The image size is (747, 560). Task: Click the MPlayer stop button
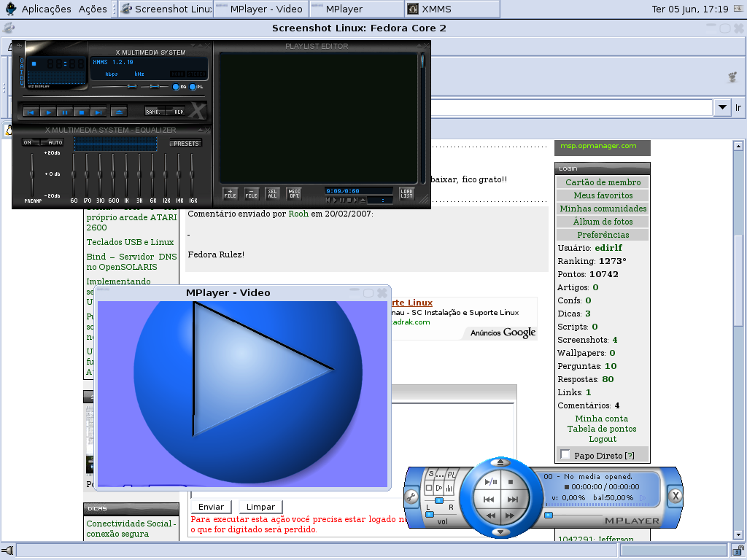(x=511, y=481)
